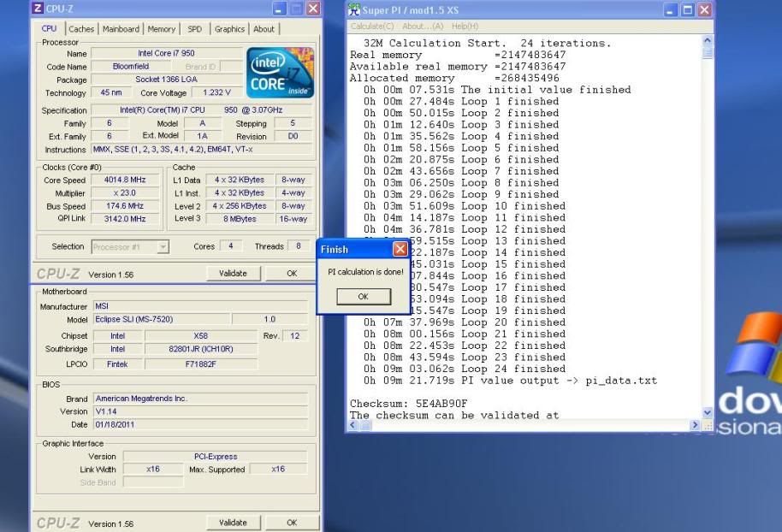The width and height of the screenshot is (782, 532).
Task: Close the CPU-Z window
Action: coord(312,9)
